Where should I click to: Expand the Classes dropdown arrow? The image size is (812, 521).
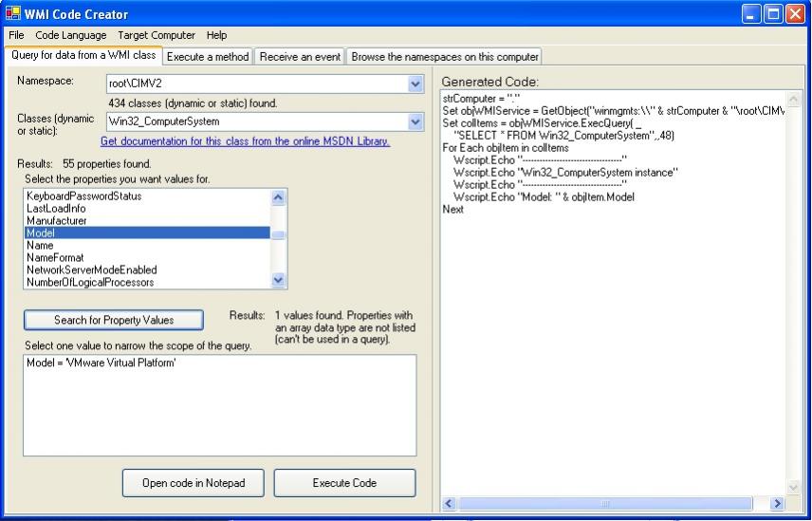[415, 121]
